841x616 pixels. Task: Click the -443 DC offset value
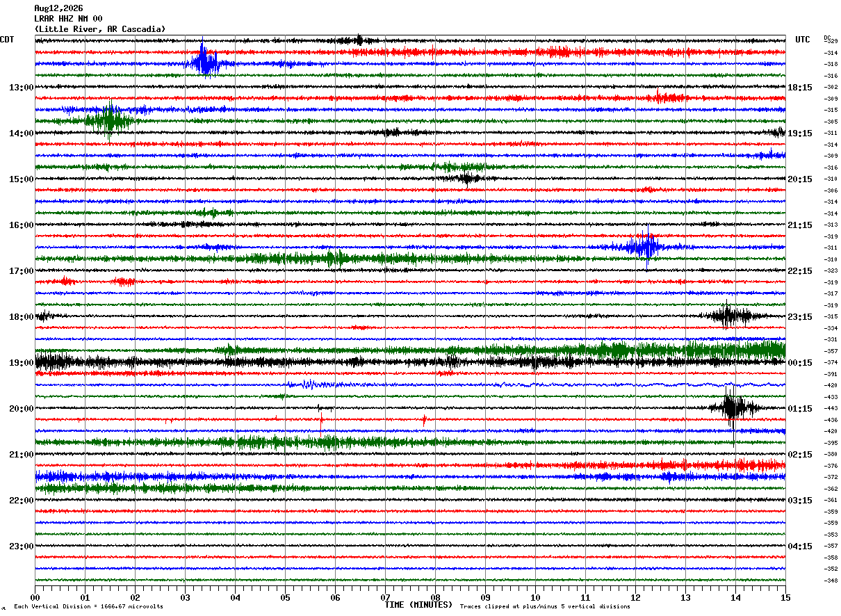tap(831, 408)
